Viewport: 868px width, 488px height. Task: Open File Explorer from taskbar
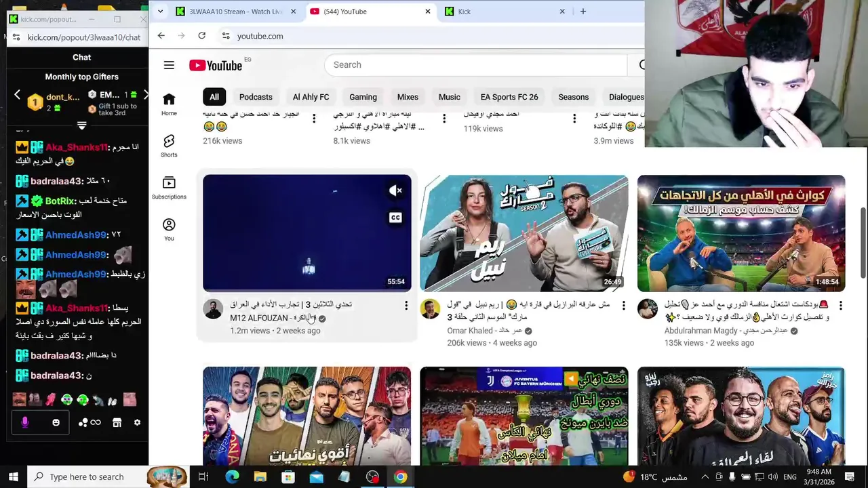click(x=260, y=476)
